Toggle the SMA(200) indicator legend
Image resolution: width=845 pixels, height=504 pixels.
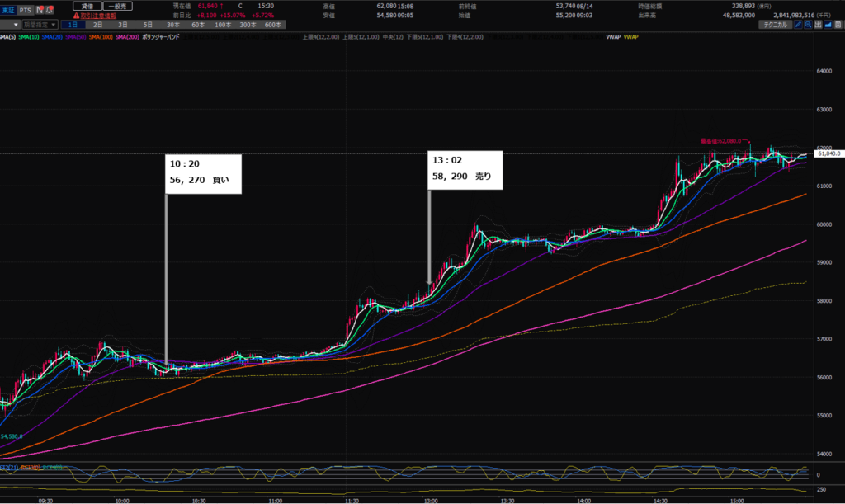tap(127, 37)
